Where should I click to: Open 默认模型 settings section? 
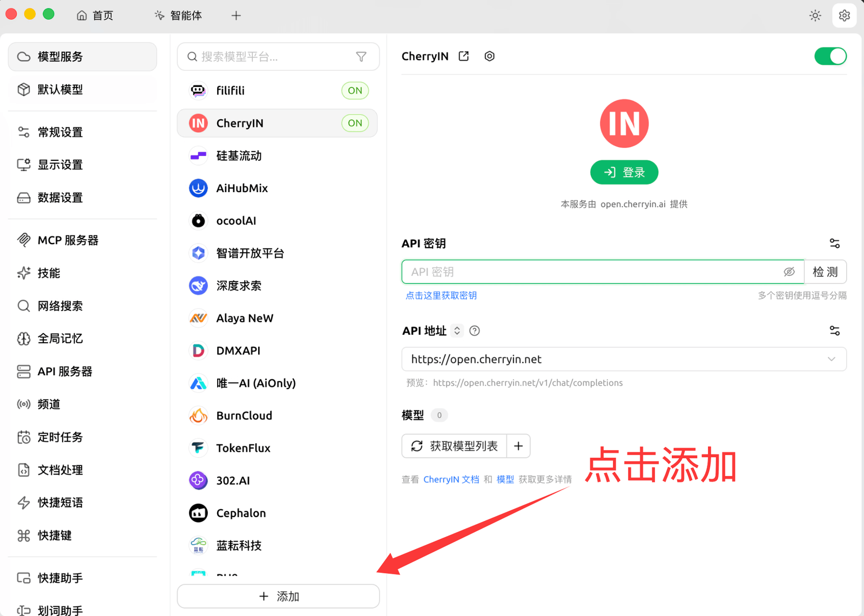[x=83, y=90]
